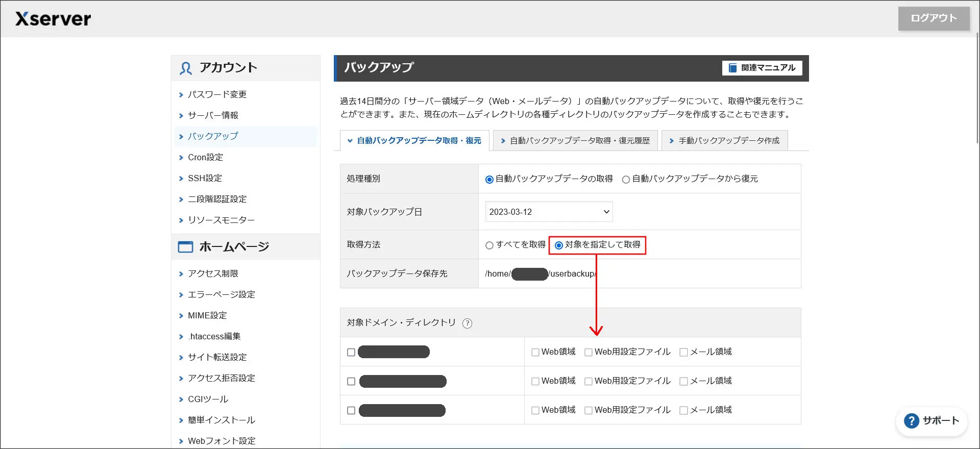Viewport: 980px width, 449px height.
Task: Click the page vertical scrollbar
Action: click(x=977, y=89)
